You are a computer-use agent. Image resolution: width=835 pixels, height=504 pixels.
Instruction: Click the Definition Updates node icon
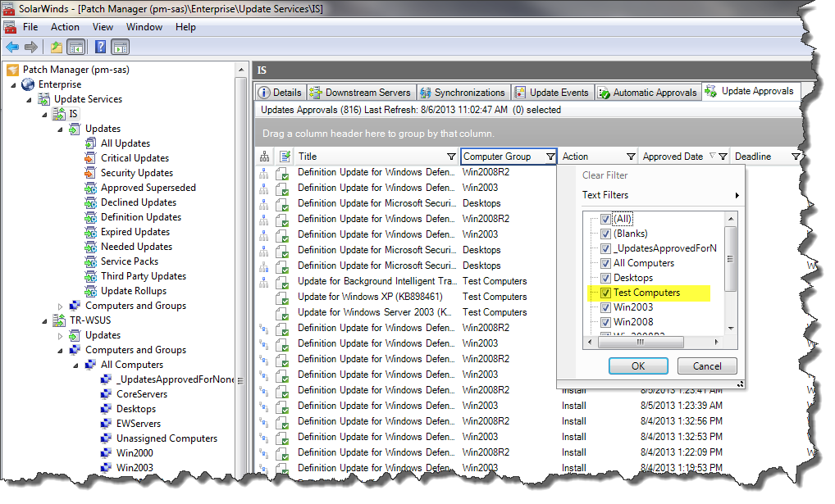90,217
